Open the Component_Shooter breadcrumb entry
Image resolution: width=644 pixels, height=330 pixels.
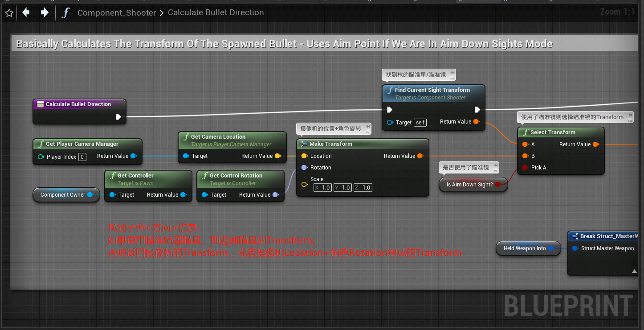click(x=116, y=12)
